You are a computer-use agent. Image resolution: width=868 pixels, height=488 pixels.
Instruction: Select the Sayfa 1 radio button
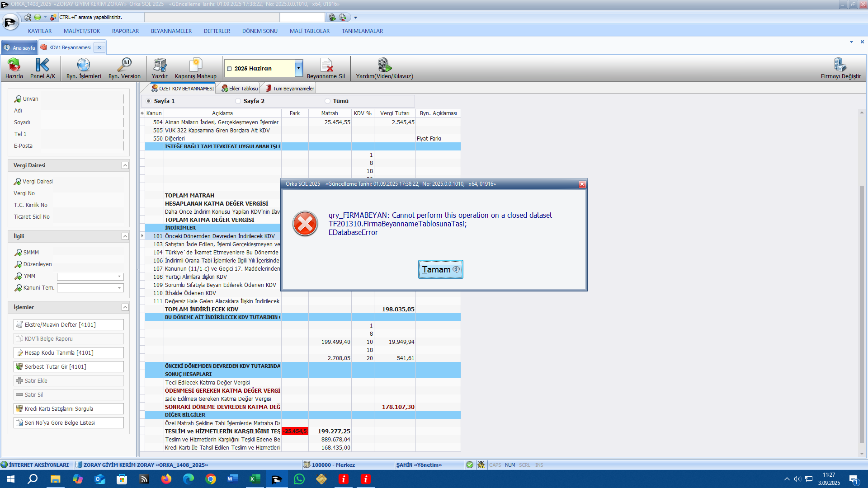(x=149, y=101)
